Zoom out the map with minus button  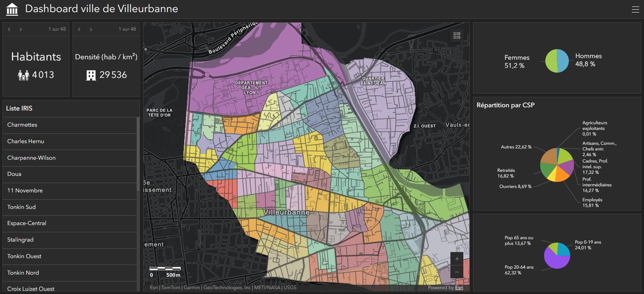[x=457, y=272]
